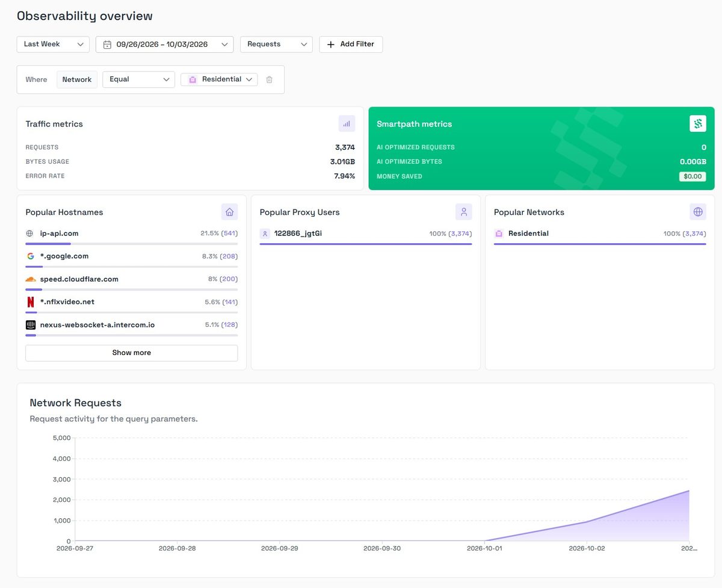Click the *.nflxvideo.net hostname
The image size is (722, 588).
tap(67, 302)
